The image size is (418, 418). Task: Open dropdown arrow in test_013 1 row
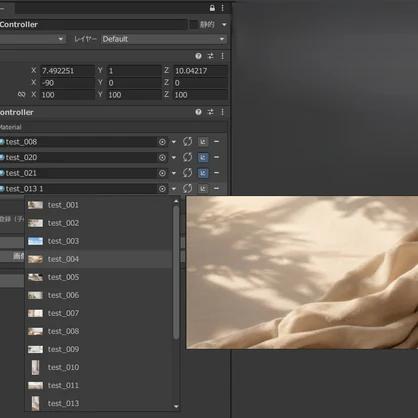pyautogui.click(x=174, y=189)
